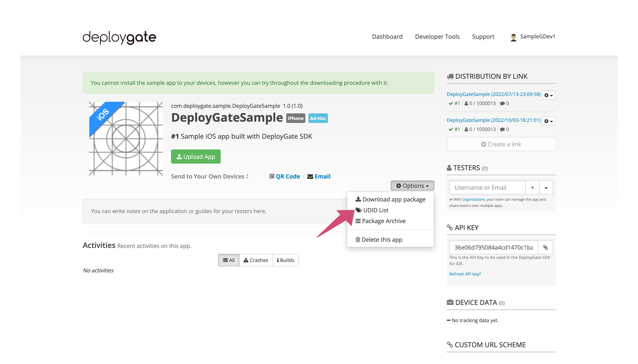Open UDID List from Options menu
Screen dimensions: 638x364
[x=372, y=210]
